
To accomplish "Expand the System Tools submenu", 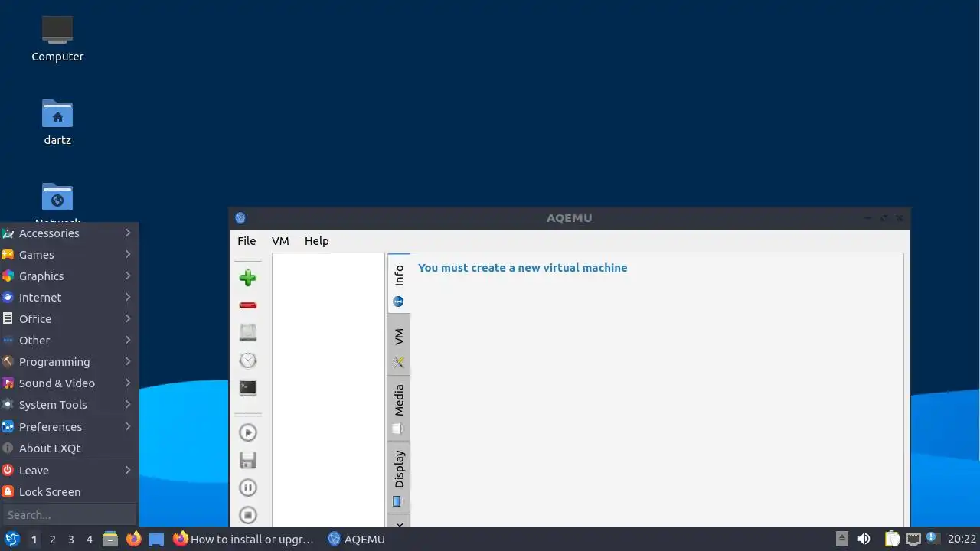I will [69, 405].
